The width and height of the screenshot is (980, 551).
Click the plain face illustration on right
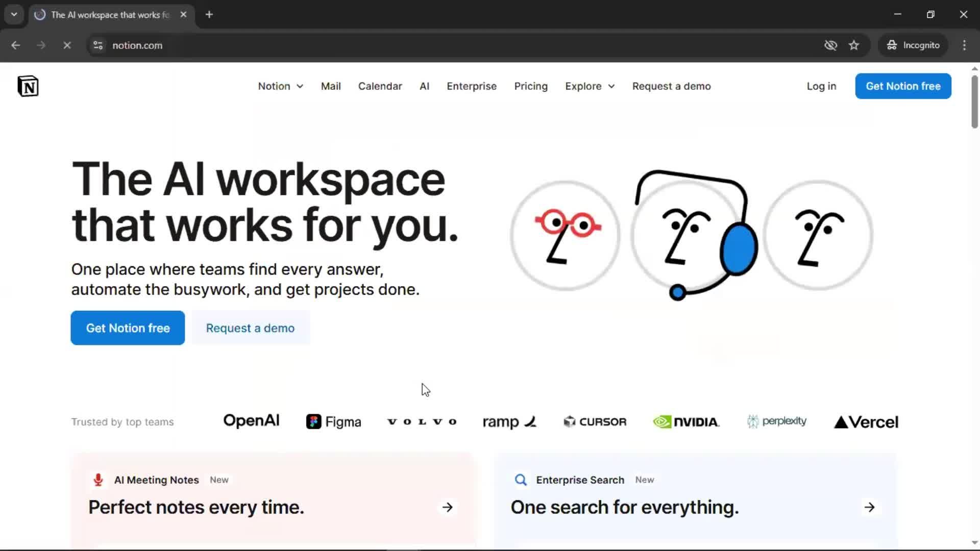click(818, 235)
